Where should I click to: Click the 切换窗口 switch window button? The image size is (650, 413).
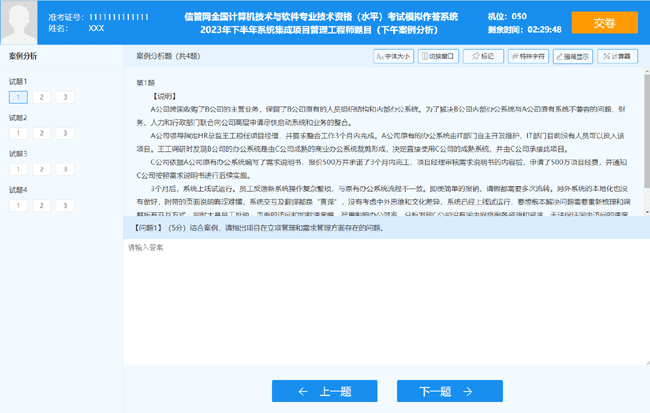[x=438, y=57]
